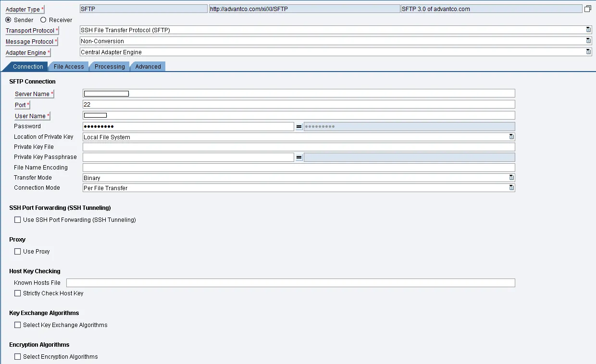596x364 pixels.
Task: Click inside the Known Hosts File field
Action: [288, 283]
